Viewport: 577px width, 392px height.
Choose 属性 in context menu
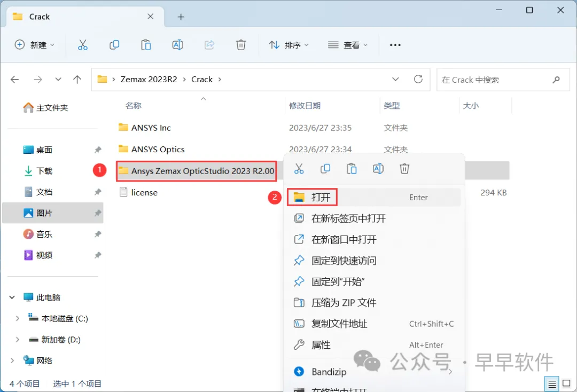(x=374, y=345)
